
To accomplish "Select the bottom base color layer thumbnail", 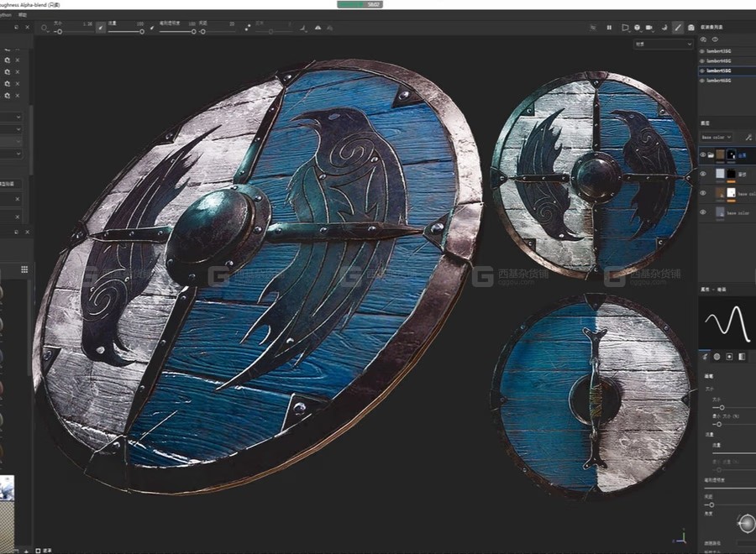I will [721, 212].
